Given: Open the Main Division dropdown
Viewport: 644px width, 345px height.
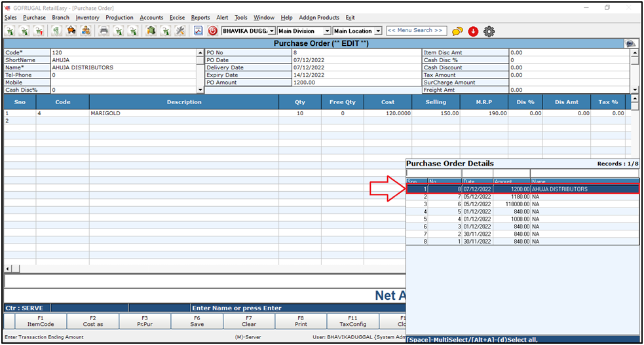Looking at the screenshot, I should click(327, 31).
